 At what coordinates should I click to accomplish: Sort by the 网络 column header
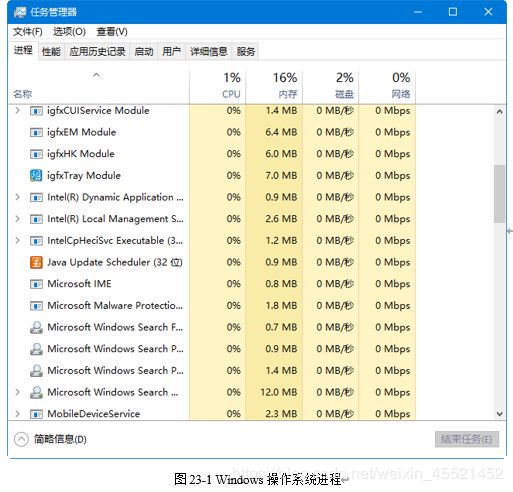point(387,86)
